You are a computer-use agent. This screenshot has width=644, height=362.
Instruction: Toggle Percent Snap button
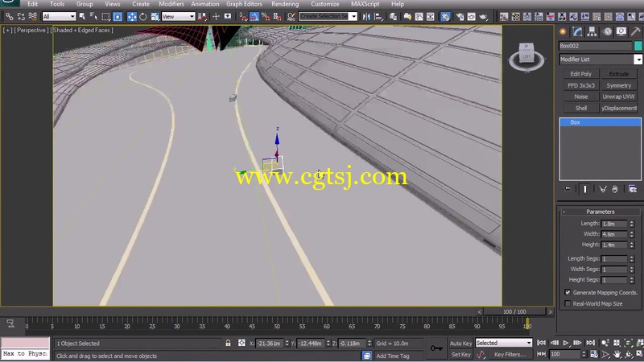coord(266,16)
